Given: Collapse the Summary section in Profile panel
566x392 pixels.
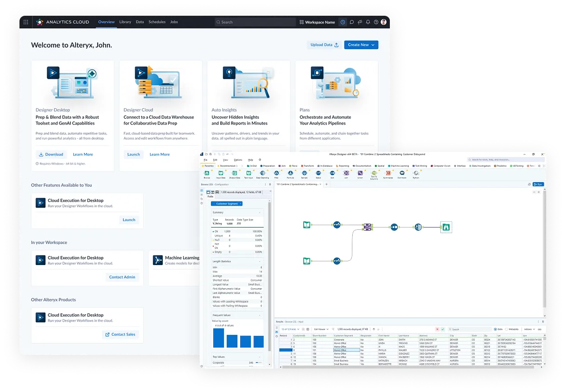Looking at the screenshot, I should (x=259, y=212).
